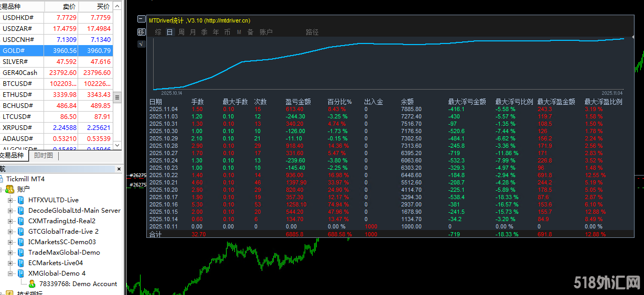Expand the HTFXVULTD-Live tree node
This screenshot has height=295, width=644.
point(10,200)
